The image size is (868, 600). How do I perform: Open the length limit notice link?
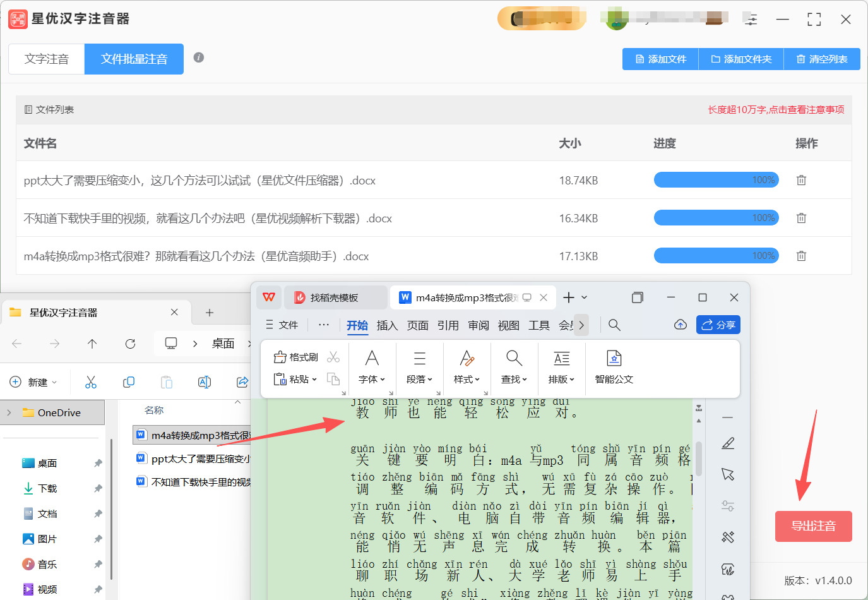click(775, 109)
